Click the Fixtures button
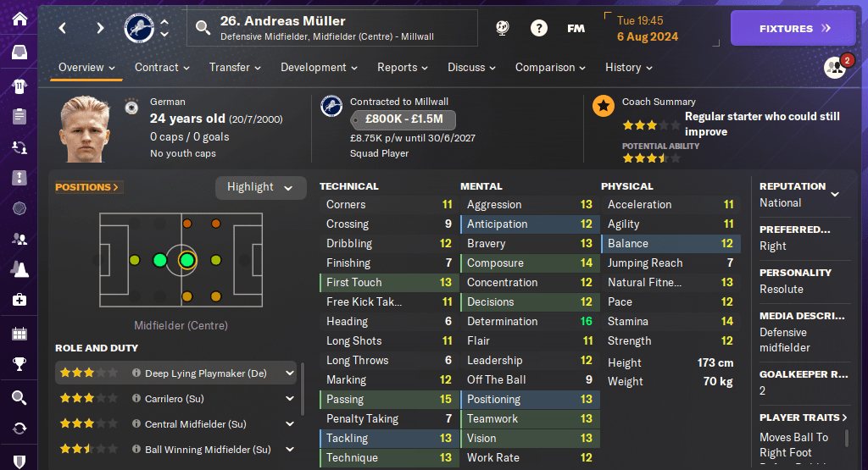Screen dimensions: 868x470 point(793,28)
